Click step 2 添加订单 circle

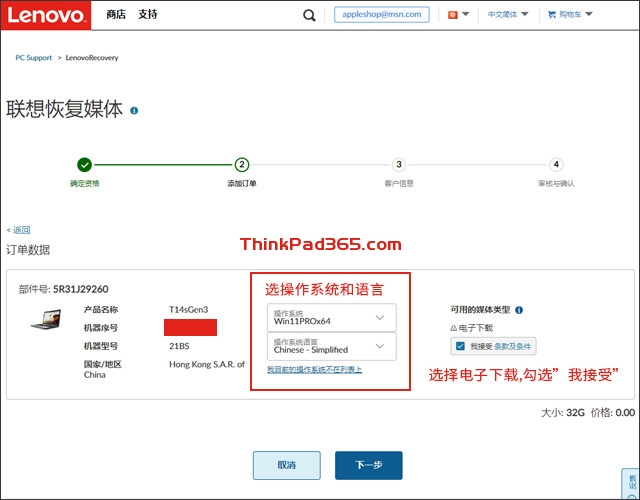click(242, 164)
